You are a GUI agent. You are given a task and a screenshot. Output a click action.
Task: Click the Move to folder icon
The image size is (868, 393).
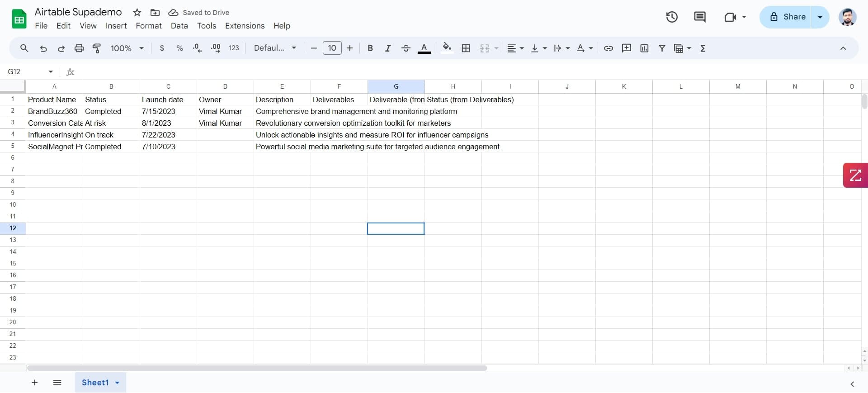pos(155,12)
